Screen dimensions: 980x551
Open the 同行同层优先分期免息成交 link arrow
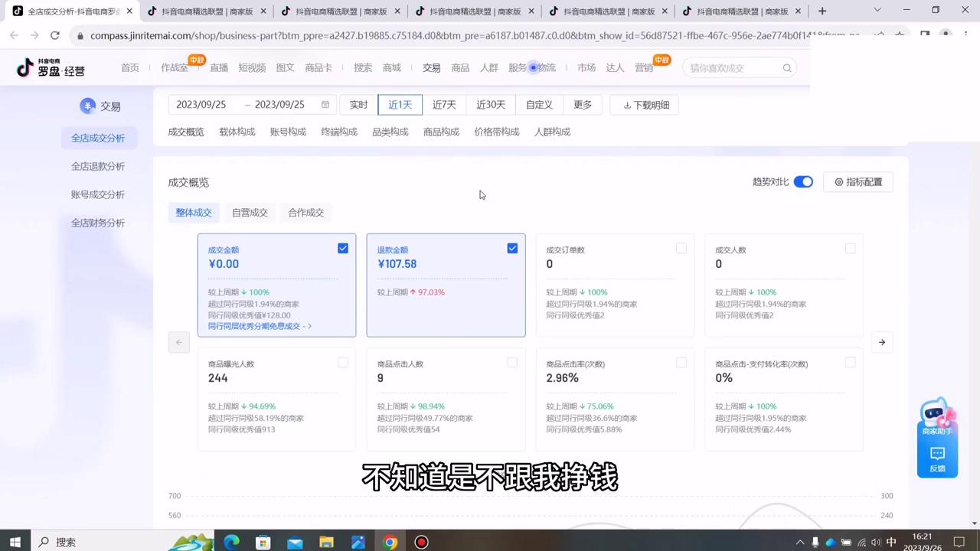[x=309, y=325]
